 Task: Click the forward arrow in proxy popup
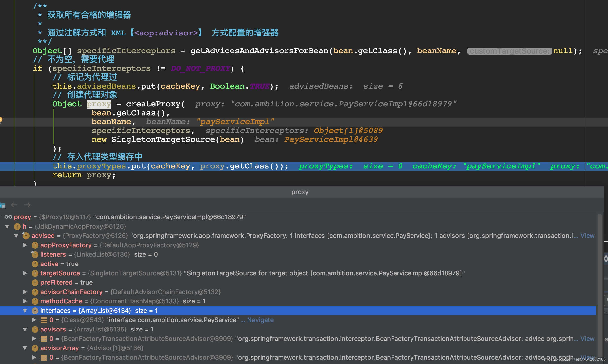pos(27,205)
